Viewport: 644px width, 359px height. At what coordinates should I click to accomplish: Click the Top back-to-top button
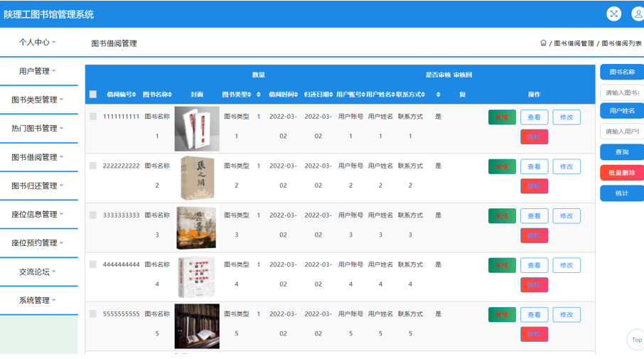pyautogui.click(x=636, y=340)
